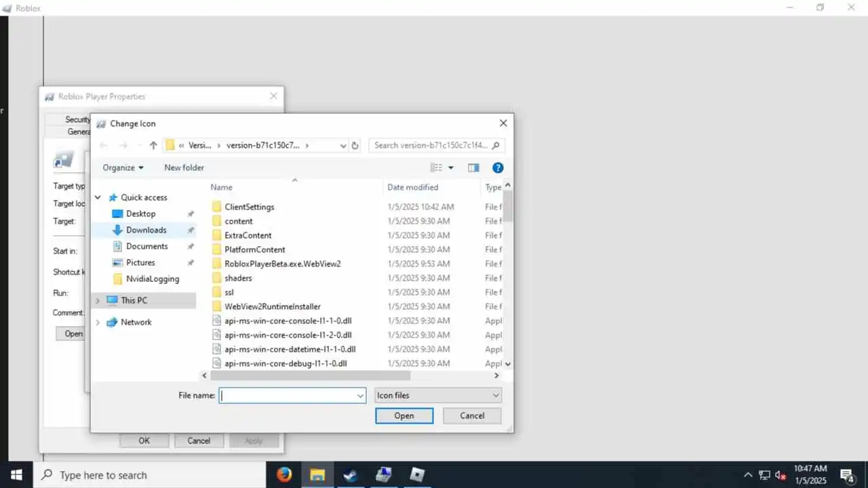
Task: Open the File name dropdown arrow
Action: coord(360,395)
